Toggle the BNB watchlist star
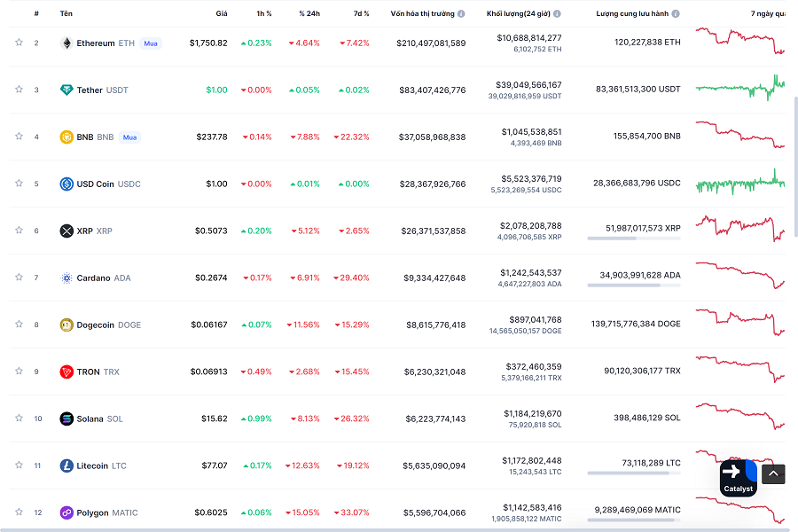The image size is (798, 532). tap(19, 136)
